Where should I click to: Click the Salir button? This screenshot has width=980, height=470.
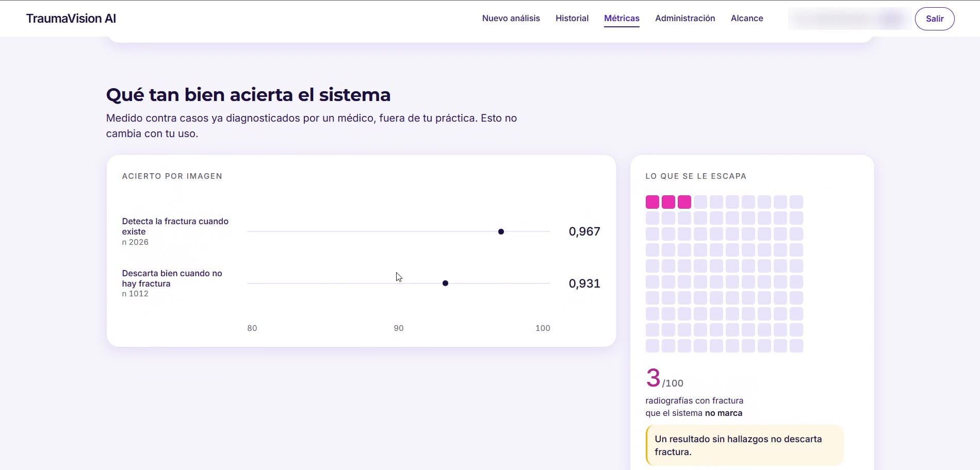tap(934, 19)
